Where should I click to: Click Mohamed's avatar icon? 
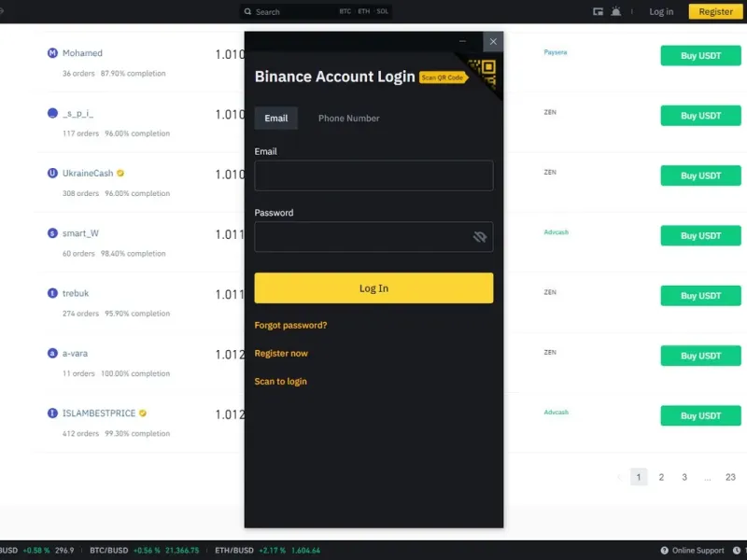pyautogui.click(x=52, y=53)
